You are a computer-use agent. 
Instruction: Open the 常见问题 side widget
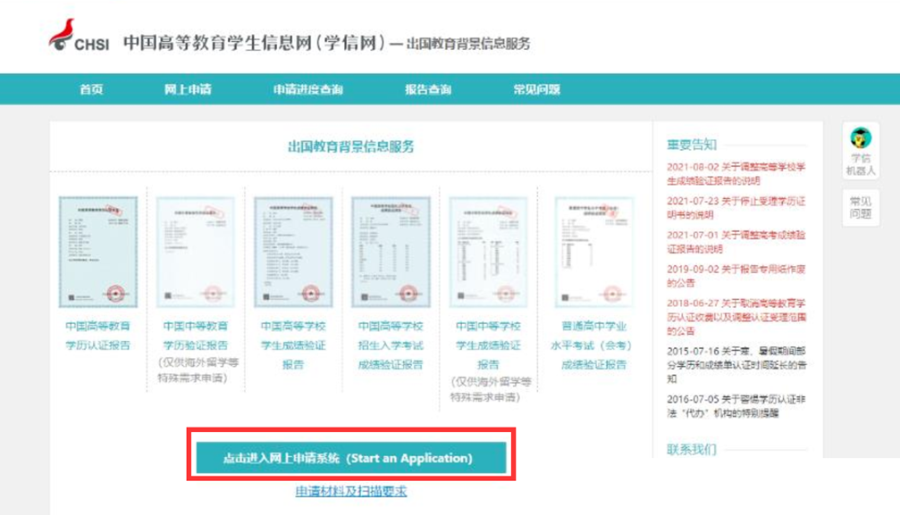coord(860,207)
